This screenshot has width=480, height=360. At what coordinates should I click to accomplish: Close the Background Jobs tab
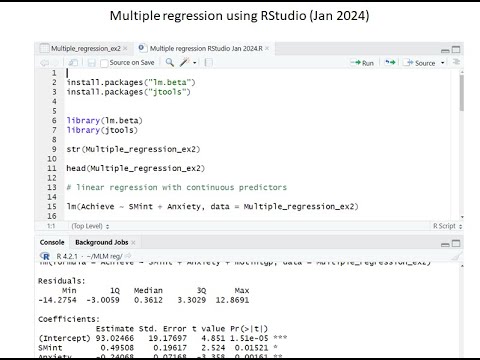pyautogui.click(x=133, y=242)
